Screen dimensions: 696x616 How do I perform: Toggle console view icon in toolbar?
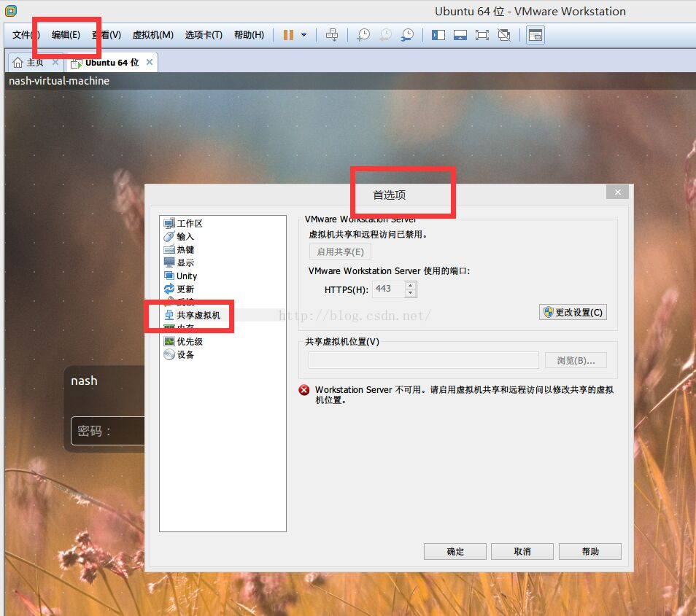click(x=535, y=35)
